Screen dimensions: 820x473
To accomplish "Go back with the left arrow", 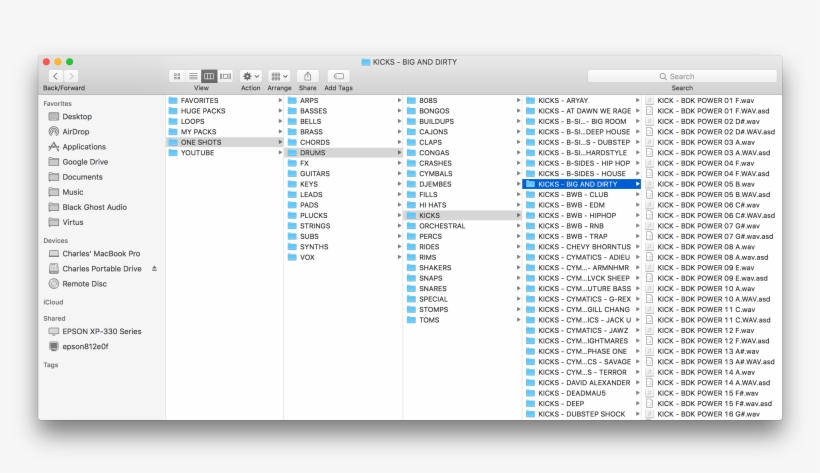I will pyautogui.click(x=55, y=76).
